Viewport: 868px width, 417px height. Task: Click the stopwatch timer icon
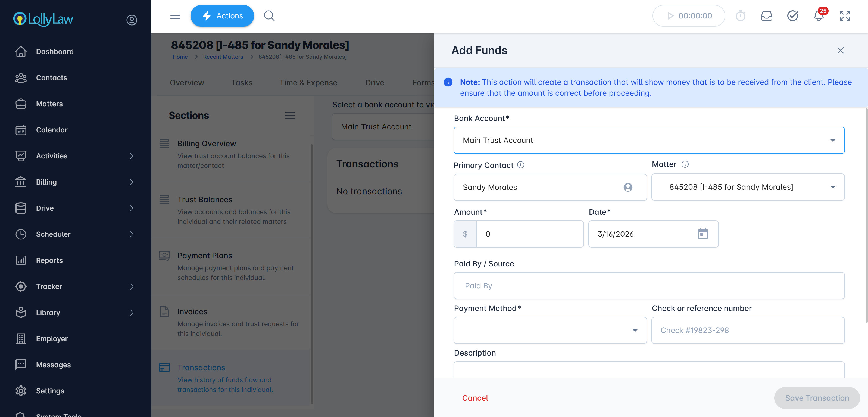pyautogui.click(x=740, y=16)
